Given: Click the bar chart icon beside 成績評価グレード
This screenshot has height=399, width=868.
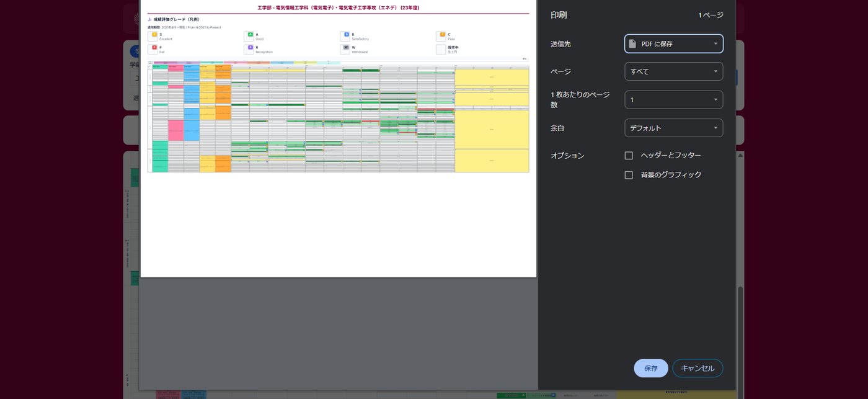Looking at the screenshot, I should [149, 19].
